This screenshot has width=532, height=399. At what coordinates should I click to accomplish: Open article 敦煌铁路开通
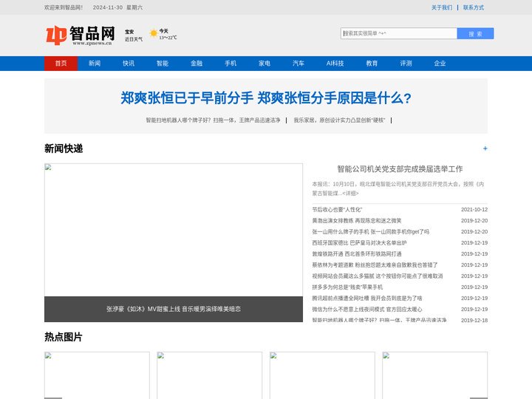point(357,254)
